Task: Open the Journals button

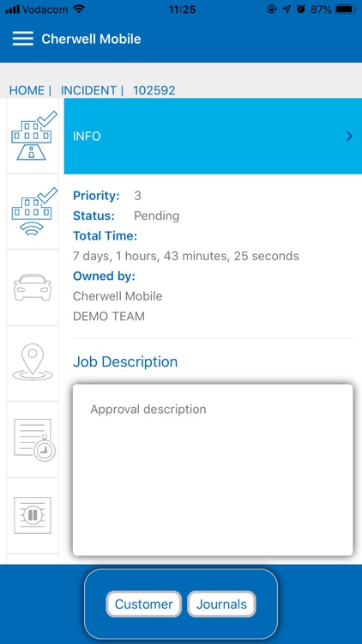Action: click(221, 604)
